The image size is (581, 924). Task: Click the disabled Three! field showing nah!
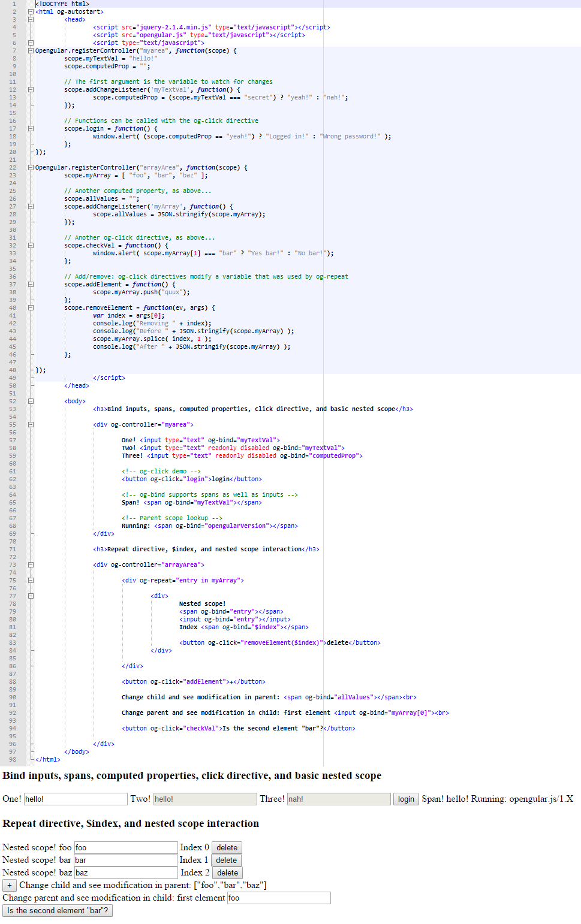pos(339,799)
